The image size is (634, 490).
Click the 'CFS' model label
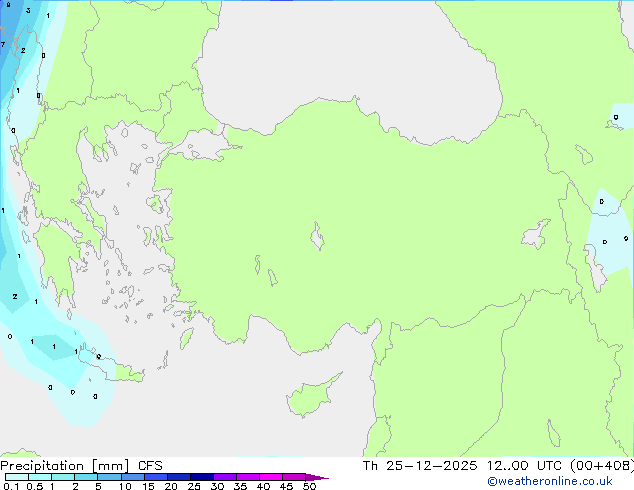(150, 466)
